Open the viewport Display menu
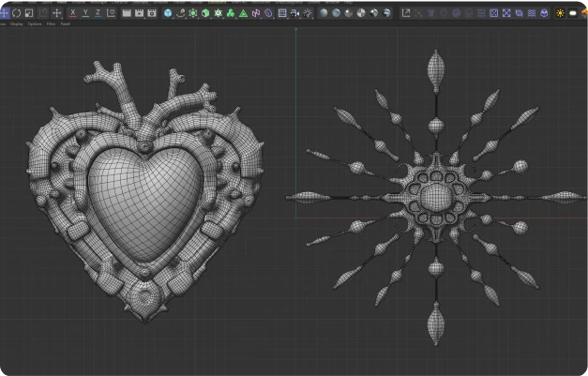Viewport: 588px width, 376px height. coord(17,24)
